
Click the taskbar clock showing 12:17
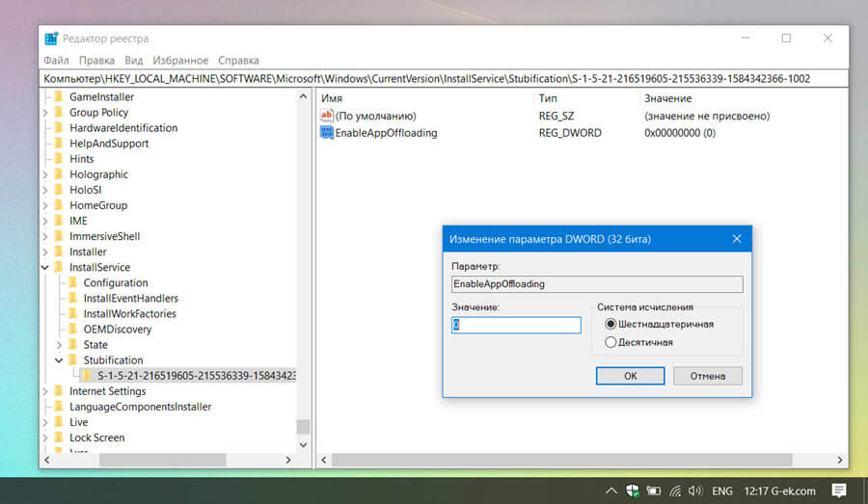coord(754,491)
